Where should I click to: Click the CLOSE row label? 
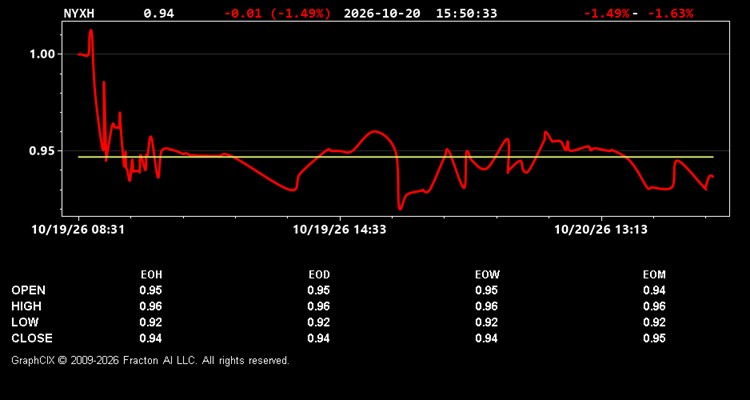pos(32,338)
